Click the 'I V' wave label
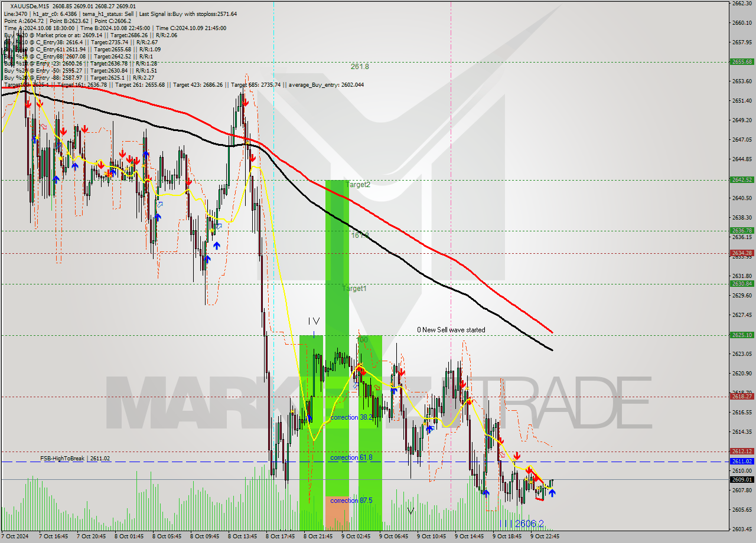Image resolution: width=756 pixels, height=543 pixels. click(x=314, y=321)
